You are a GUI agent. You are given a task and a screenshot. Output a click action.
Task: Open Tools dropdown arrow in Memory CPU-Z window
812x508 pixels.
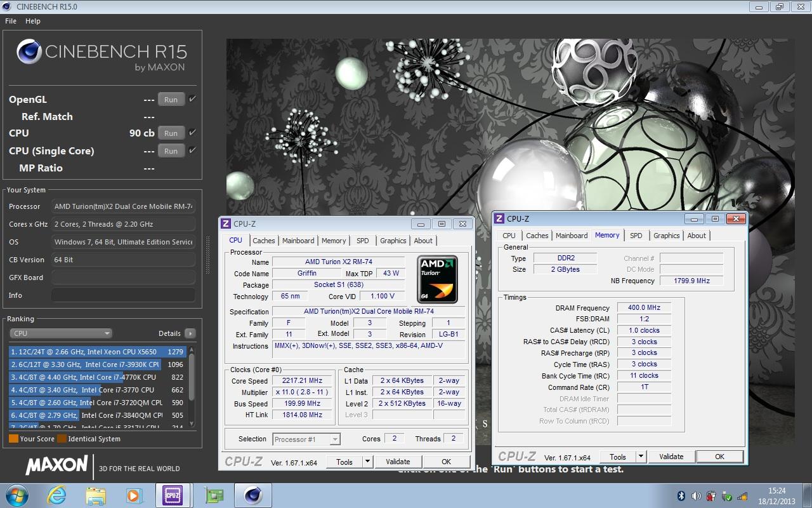click(x=641, y=457)
